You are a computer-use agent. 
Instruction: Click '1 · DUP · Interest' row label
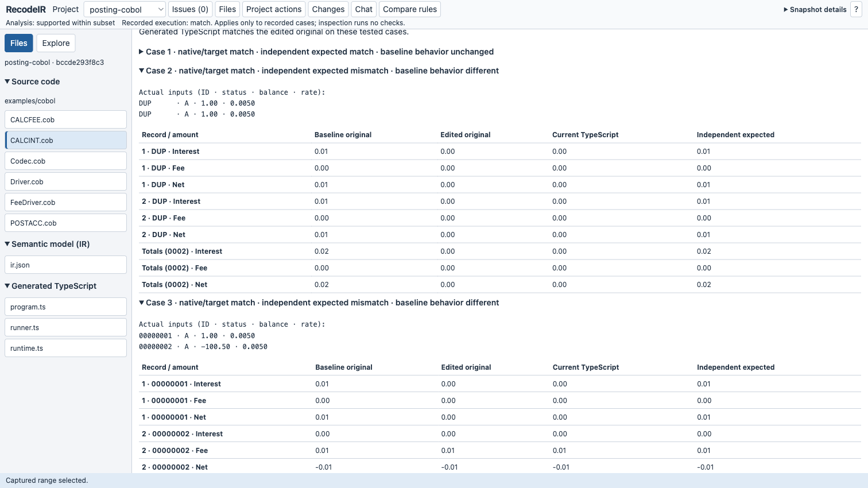pos(170,152)
